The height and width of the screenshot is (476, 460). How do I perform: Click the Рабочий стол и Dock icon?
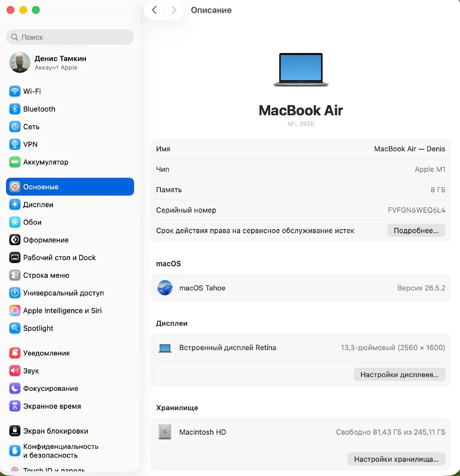(15, 257)
